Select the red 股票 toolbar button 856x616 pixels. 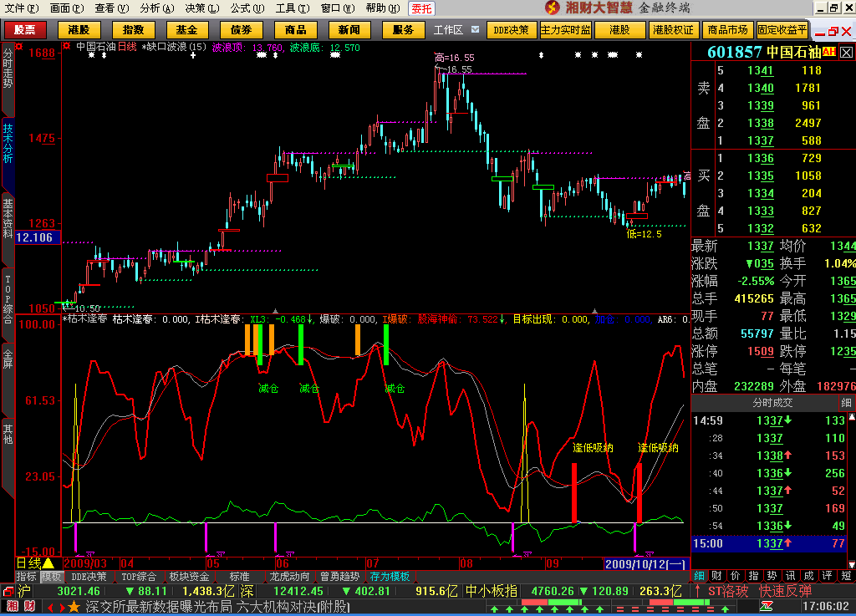click(x=24, y=30)
